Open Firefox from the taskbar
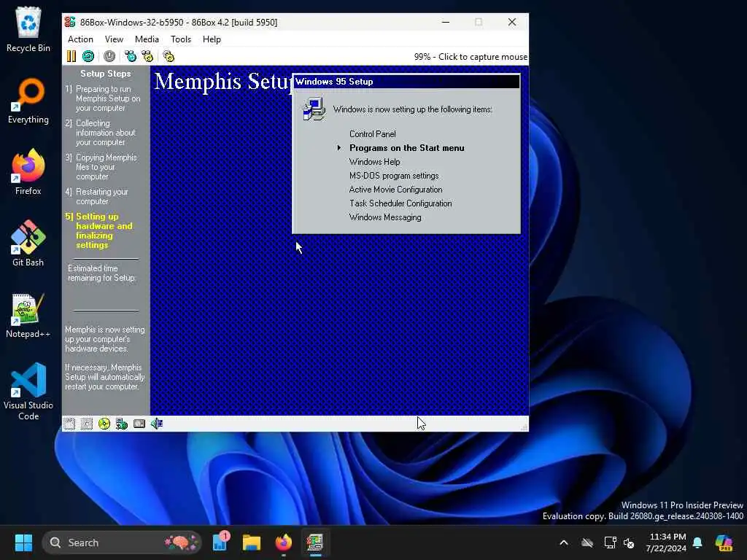The image size is (747, 560). (x=284, y=542)
